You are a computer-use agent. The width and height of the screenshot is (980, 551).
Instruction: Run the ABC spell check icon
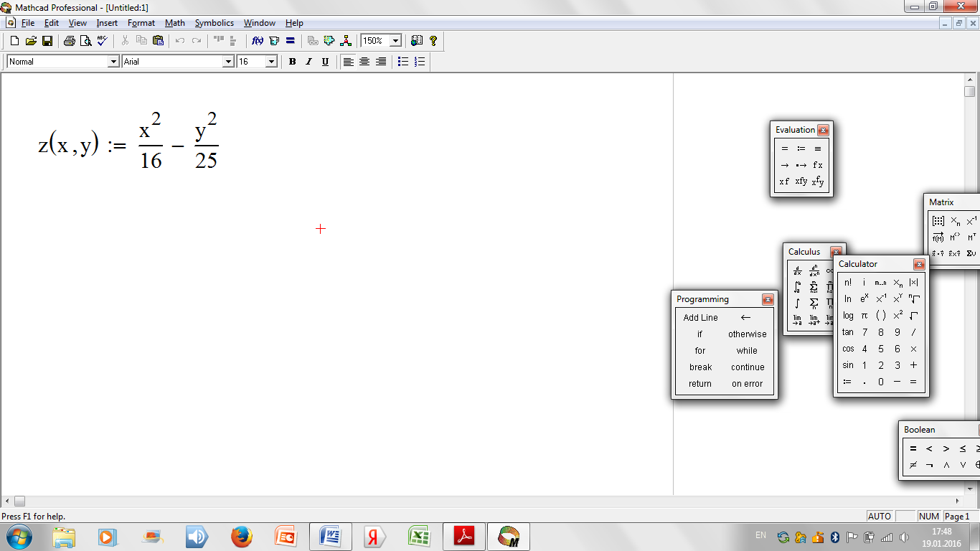click(102, 41)
